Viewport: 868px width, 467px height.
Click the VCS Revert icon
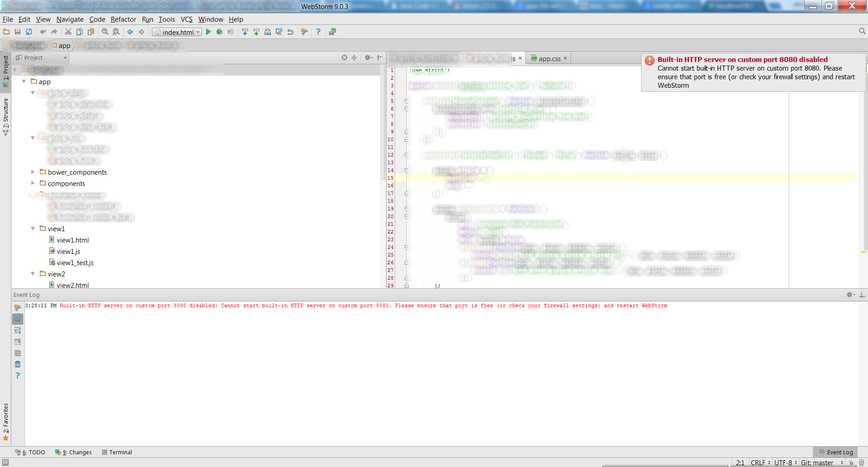(290, 32)
